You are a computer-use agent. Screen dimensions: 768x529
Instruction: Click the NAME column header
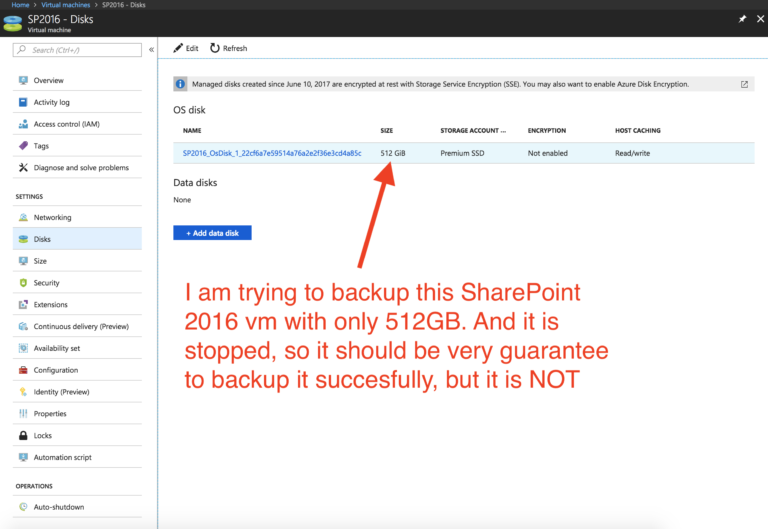(x=192, y=130)
